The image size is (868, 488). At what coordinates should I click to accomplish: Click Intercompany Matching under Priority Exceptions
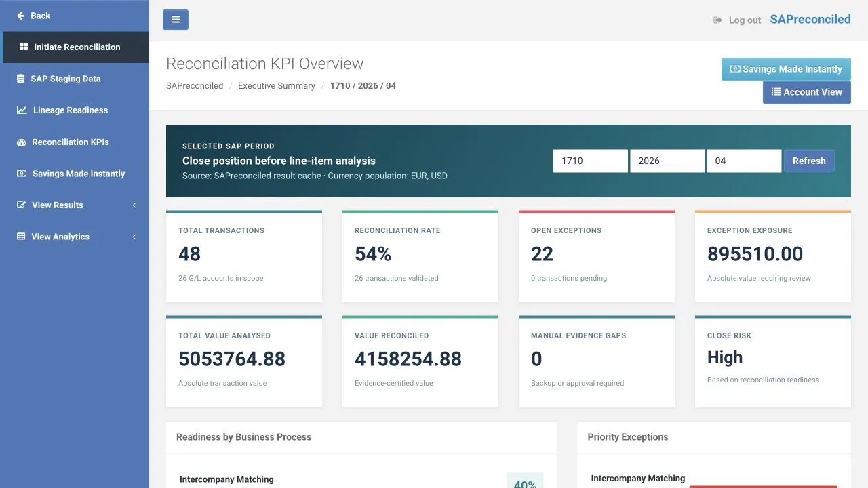tap(638, 478)
